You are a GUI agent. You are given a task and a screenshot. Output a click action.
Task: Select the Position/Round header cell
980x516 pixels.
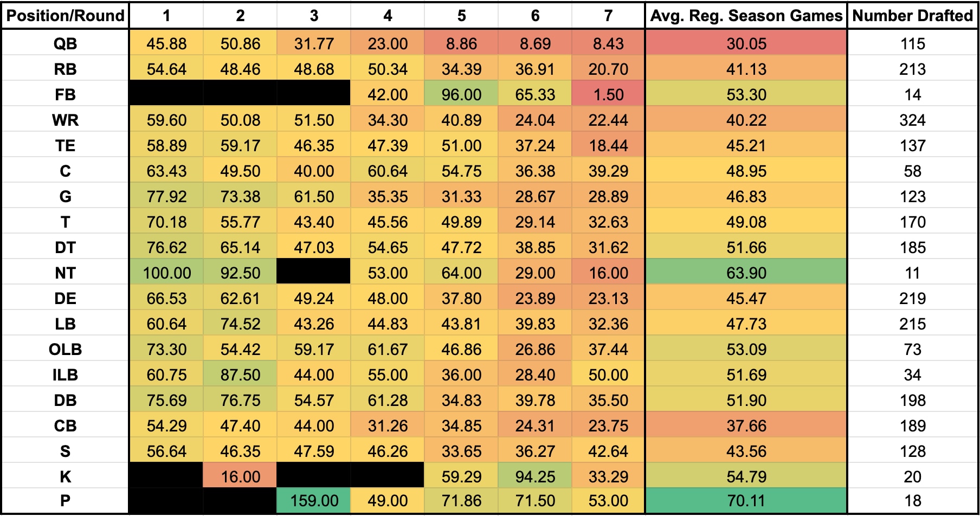coord(65,15)
